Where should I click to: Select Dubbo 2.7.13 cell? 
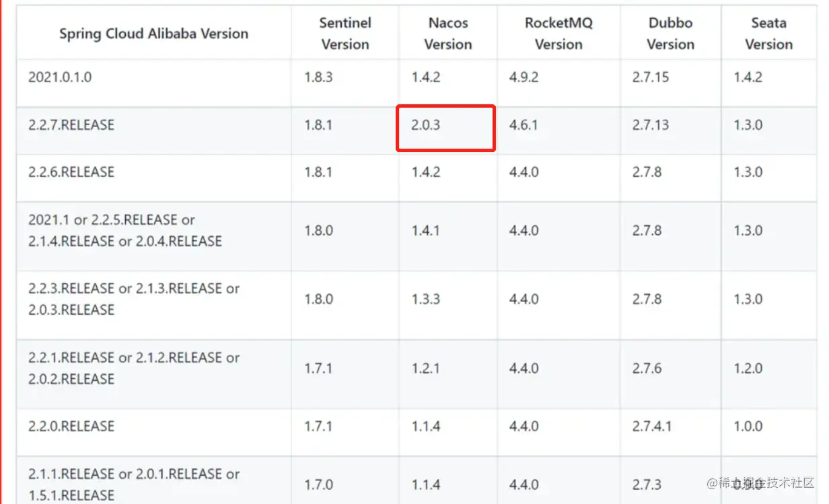coord(670,131)
